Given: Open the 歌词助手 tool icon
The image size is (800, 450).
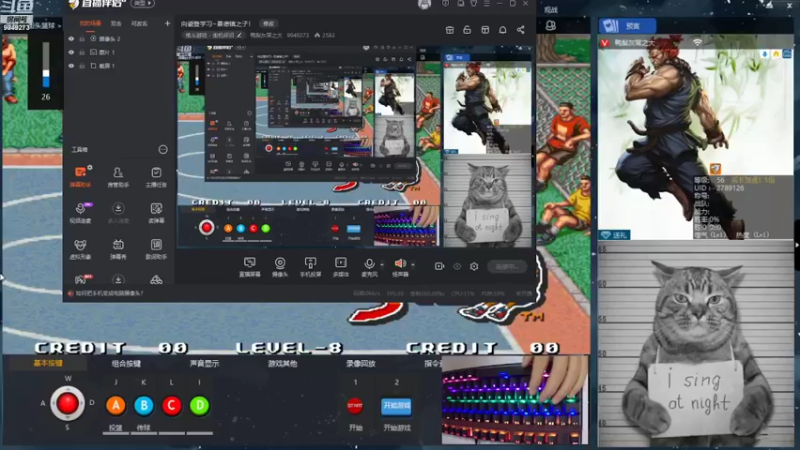Looking at the screenshot, I should click(156, 248).
